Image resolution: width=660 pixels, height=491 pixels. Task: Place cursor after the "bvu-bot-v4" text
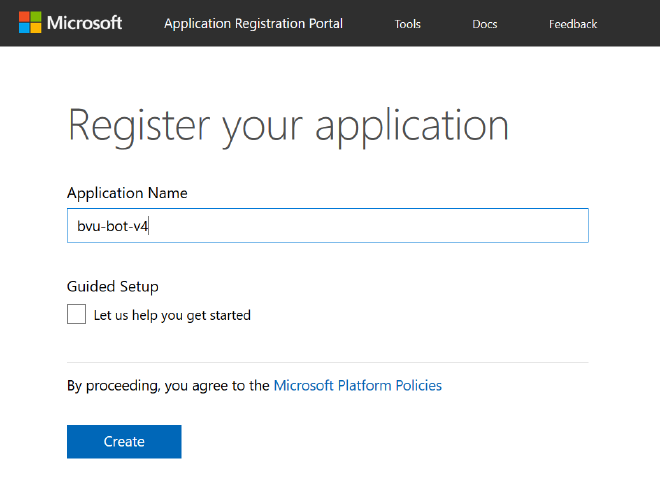150,226
